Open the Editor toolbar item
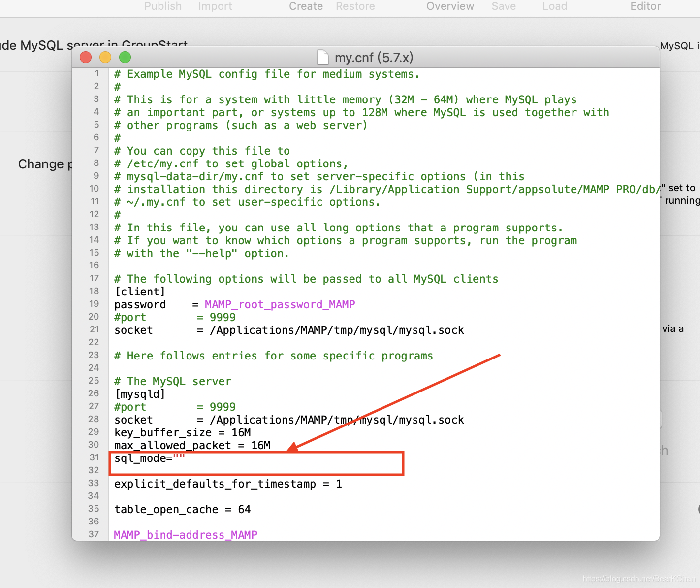The image size is (700, 588). (645, 6)
